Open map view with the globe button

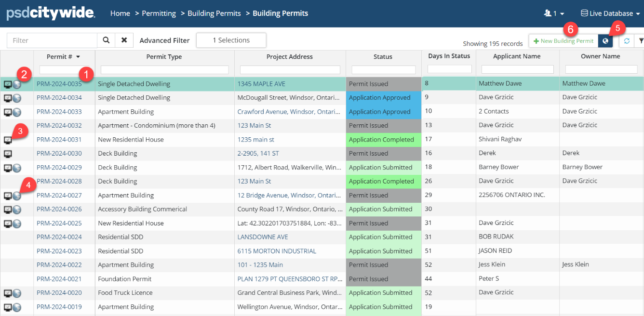(x=605, y=41)
